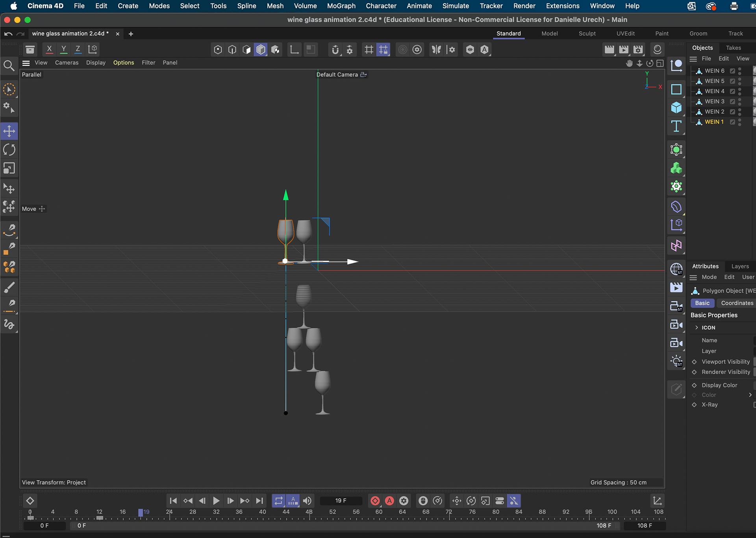Screen dimensions: 756x538
Task: Select the Rotate tool
Action: [x=9, y=150]
